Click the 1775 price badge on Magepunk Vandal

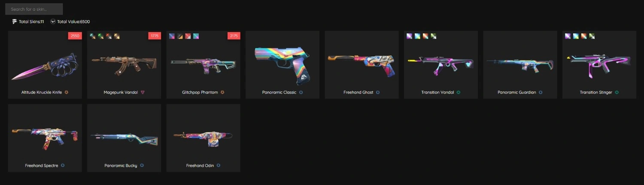click(x=155, y=36)
